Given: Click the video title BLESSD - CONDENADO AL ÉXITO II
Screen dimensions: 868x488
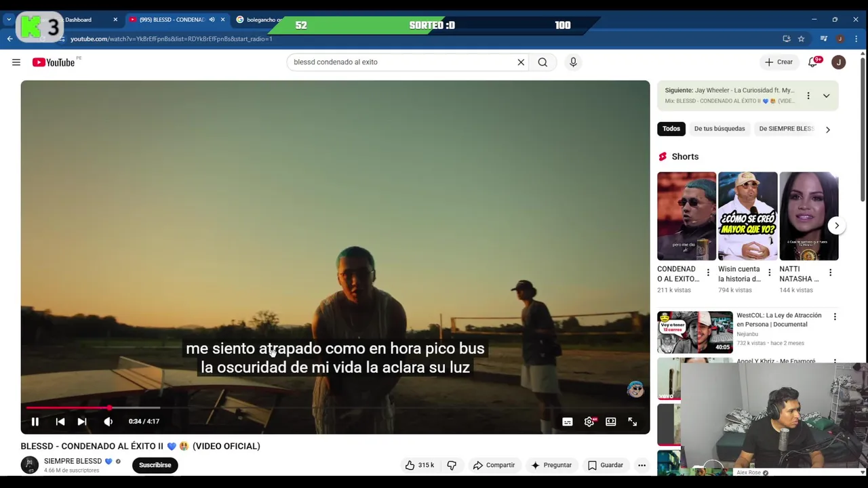Looking at the screenshot, I should click(140, 446).
